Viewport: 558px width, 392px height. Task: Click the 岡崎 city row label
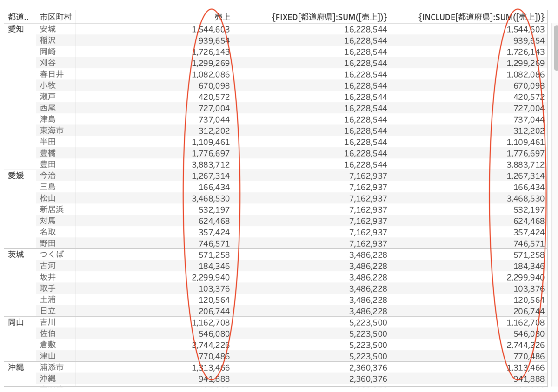47,52
